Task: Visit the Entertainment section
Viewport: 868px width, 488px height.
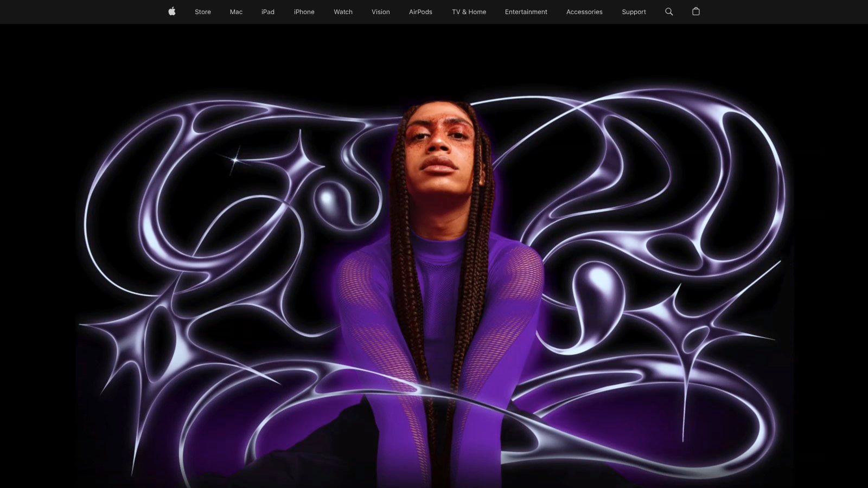Action: [x=526, y=11]
